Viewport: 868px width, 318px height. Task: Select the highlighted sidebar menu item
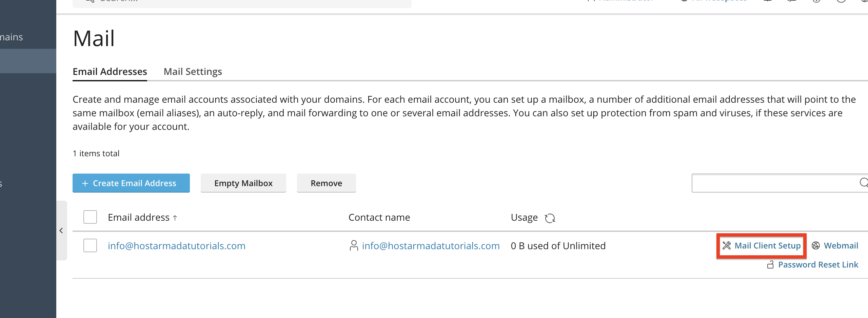28,61
